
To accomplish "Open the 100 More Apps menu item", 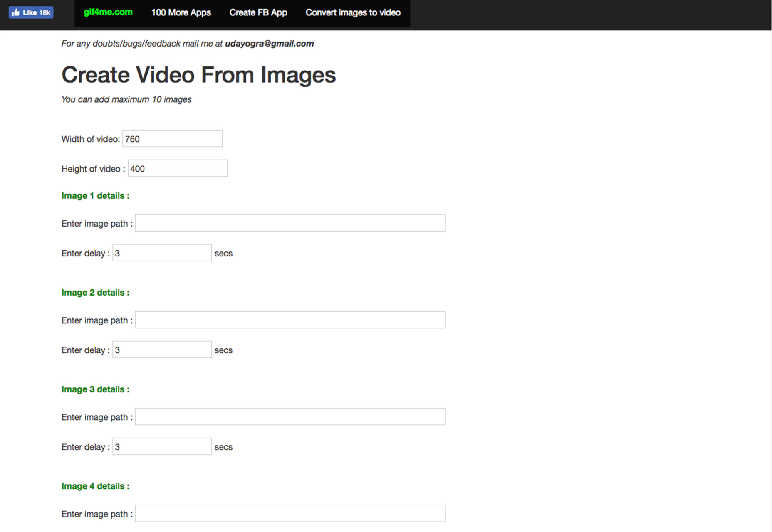I will point(181,12).
